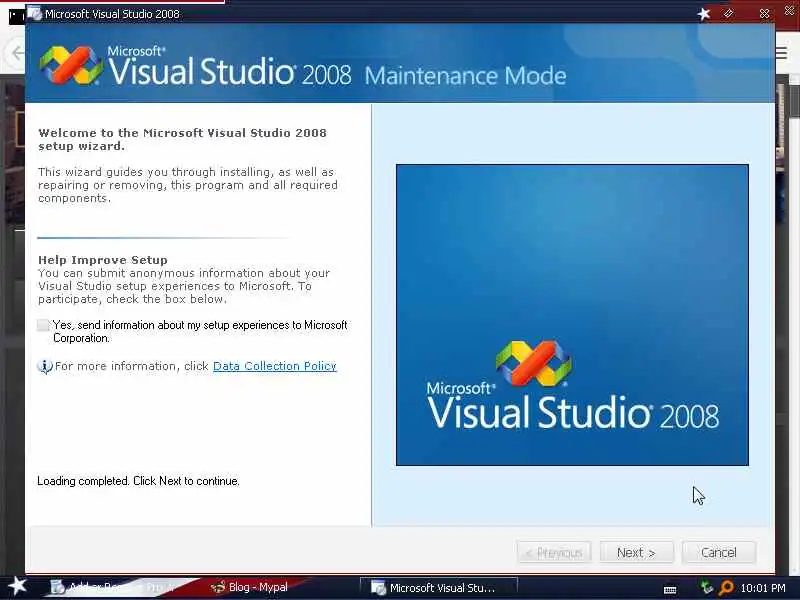
Task: Click the orange magnifier tray icon
Action: [726, 588]
